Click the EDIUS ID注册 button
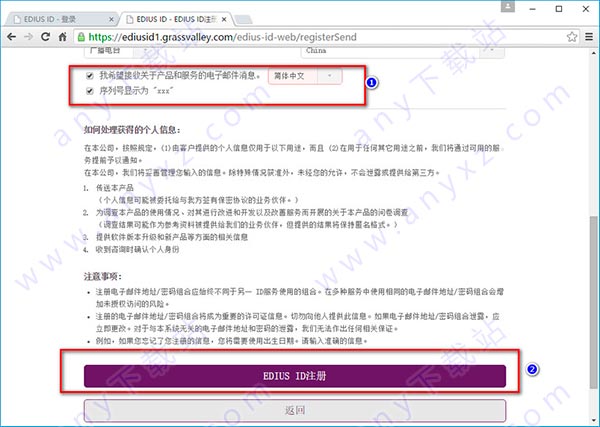 pyautogui.click(x=295, y=376)
